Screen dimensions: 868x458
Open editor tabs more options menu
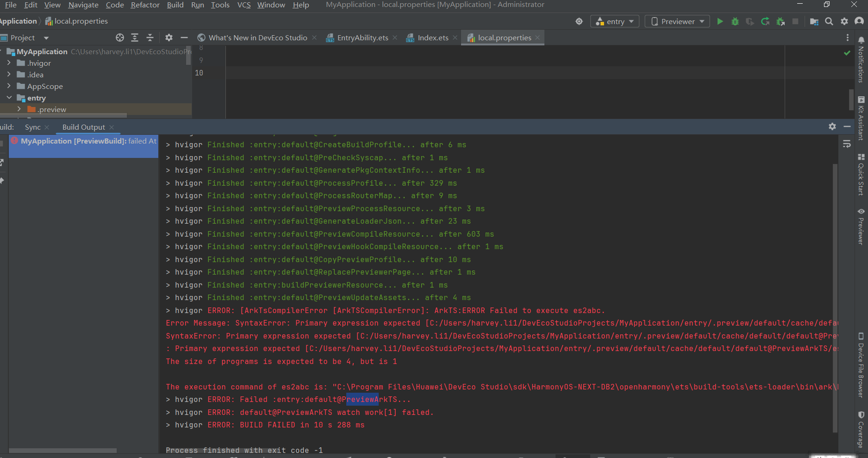[848, 38]
